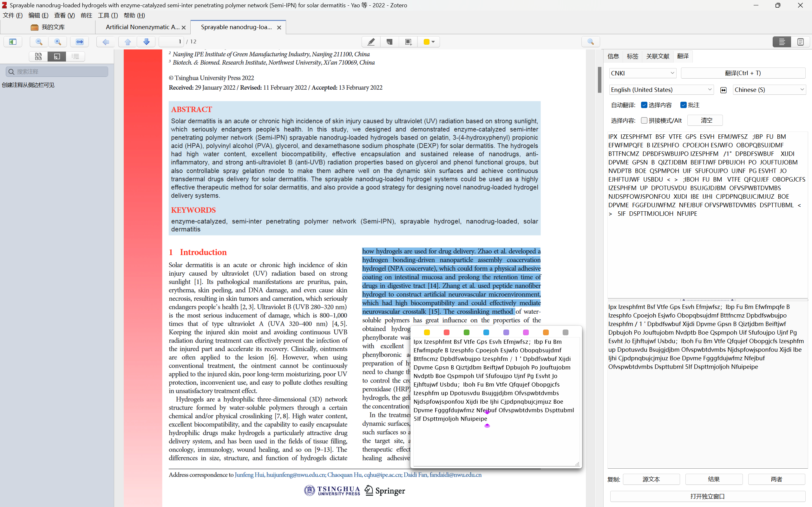The height and width of the screenshot is (507, 812).
Task: Select the highlight text pen tool
Action: [371, 42]
